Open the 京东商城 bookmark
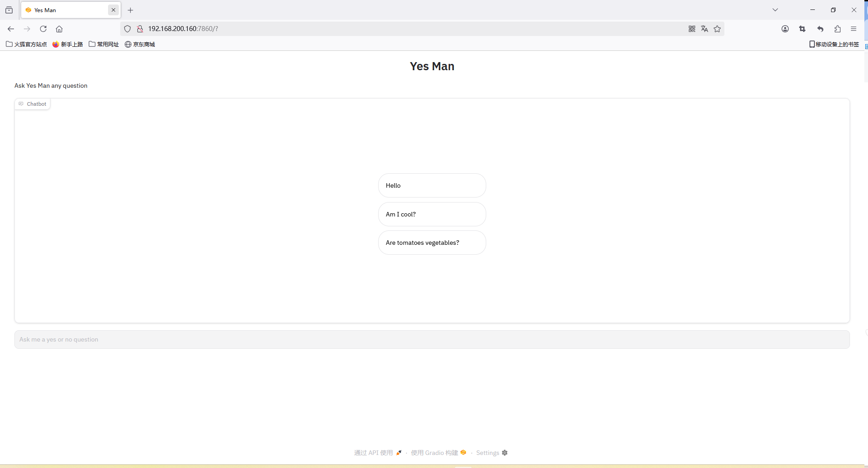This screenshot has height=468, width=868. [140, 44]
